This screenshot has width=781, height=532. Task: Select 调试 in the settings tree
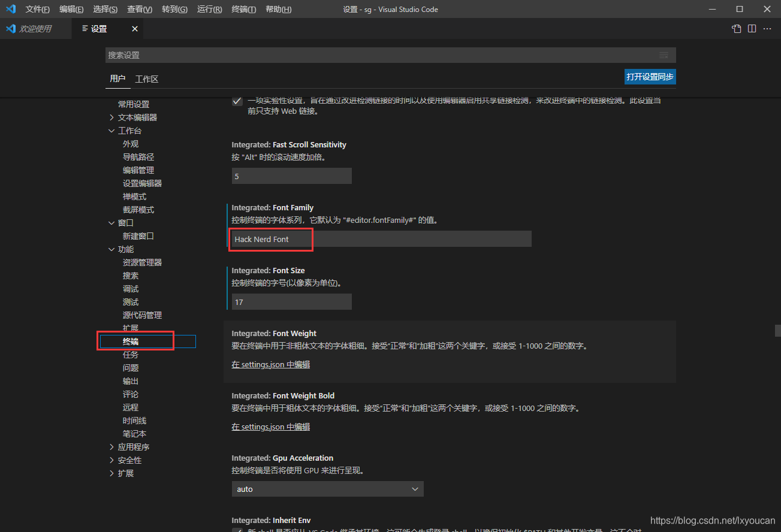click(131, 289)
